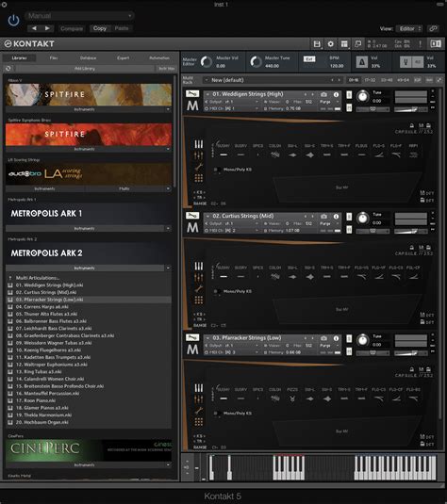The height and width of the screenshot is (504, 447).
Task: Click camera snapshot icon on Curtius Strings (Mid)
Action: click(323, 217)
